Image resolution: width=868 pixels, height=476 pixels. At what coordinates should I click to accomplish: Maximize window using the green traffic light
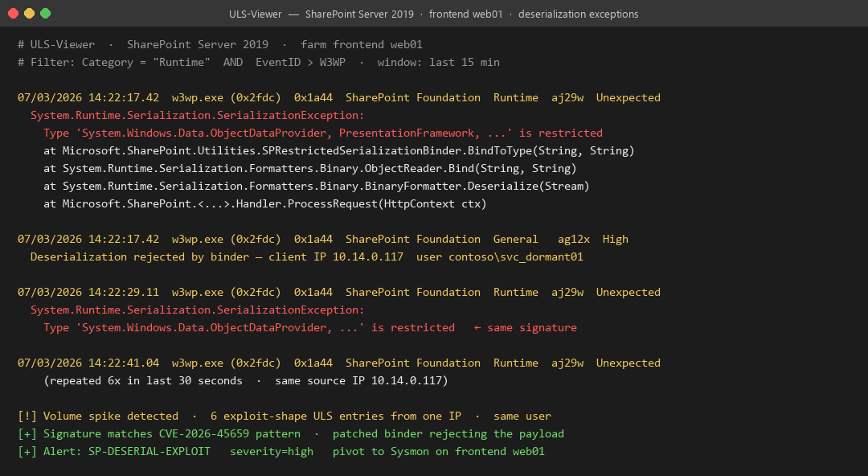[45, 14]
